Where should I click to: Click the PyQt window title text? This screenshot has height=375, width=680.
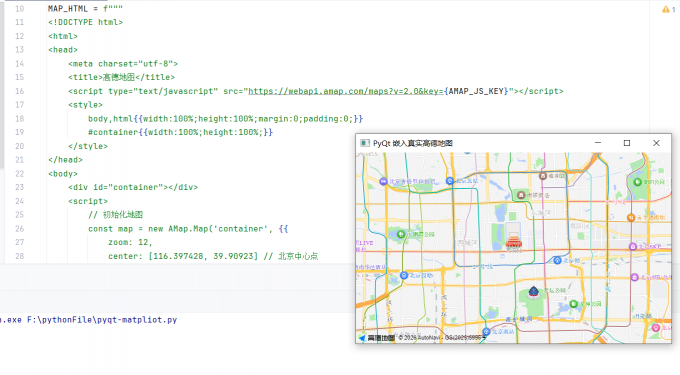412,143
